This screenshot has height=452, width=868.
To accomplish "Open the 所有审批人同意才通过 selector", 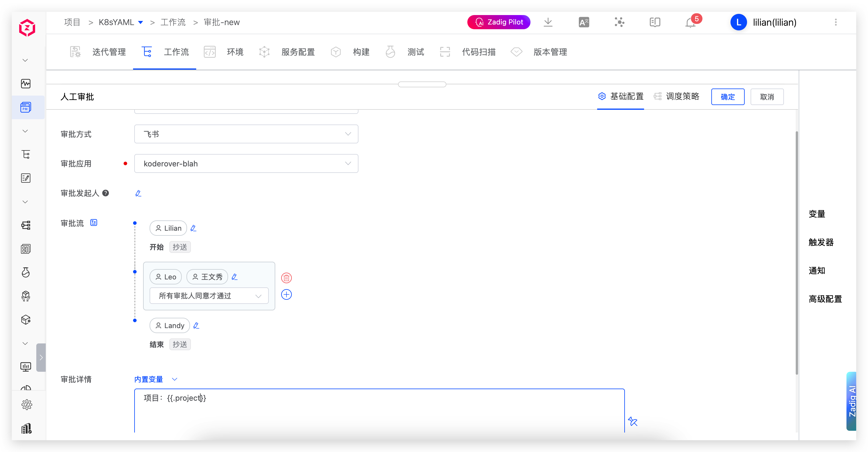I will coord(209,296).
